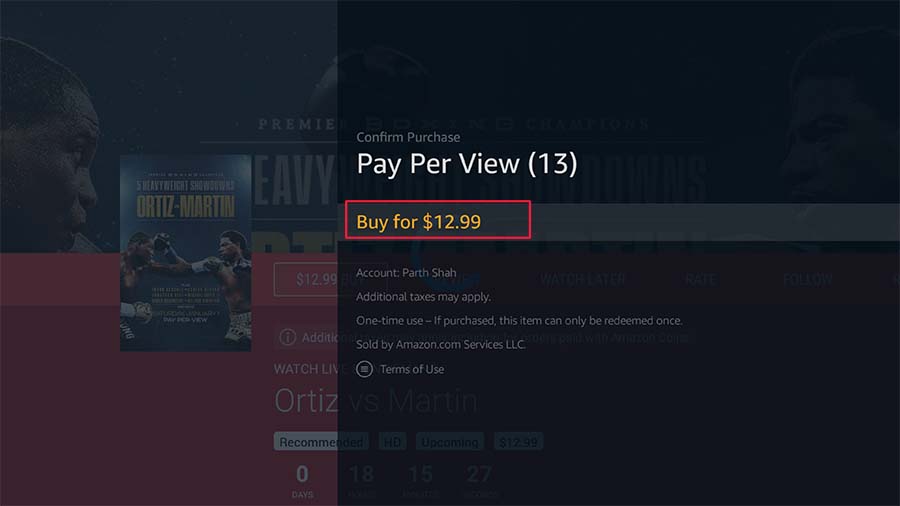Select the Ortiz-Martin poster thumbnail
The width and height of the screenshot is (900, 506).
[x=185, y=253]
